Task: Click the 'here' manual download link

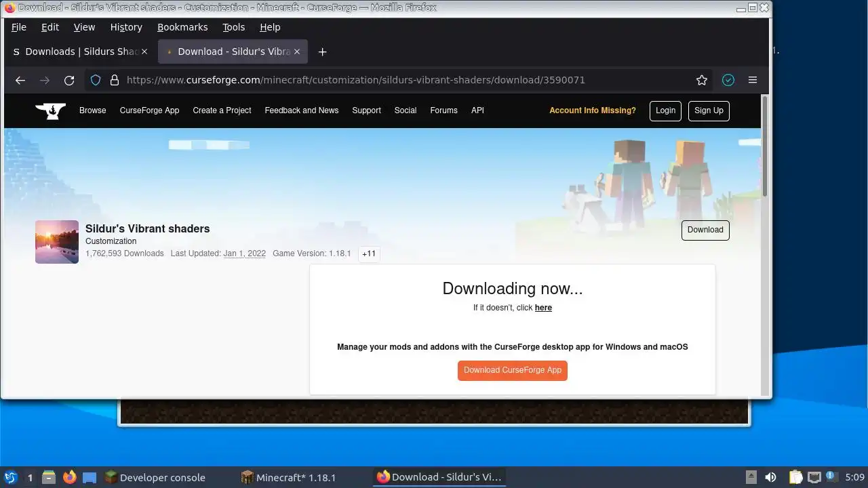Action: pyautogui.click(x=543, y=308)
